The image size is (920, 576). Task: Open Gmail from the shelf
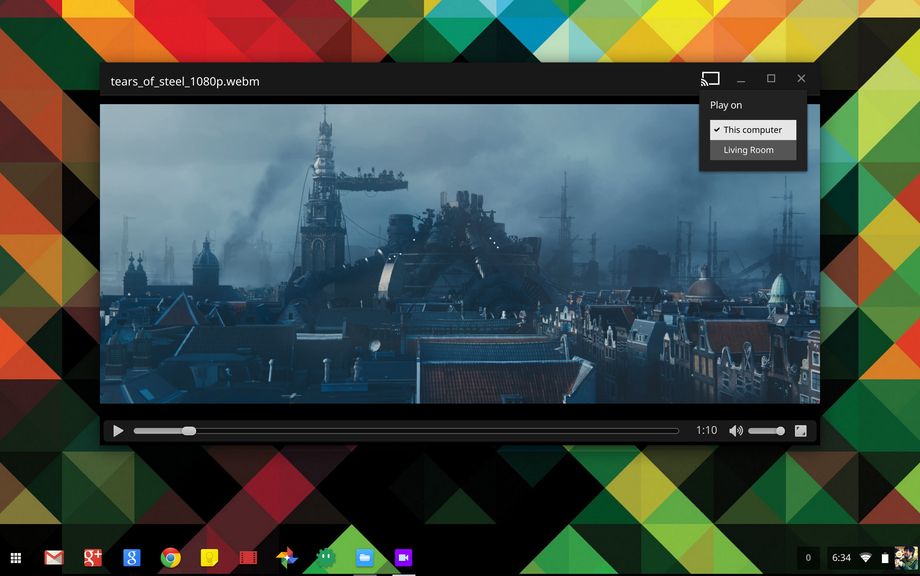(54, 557)
